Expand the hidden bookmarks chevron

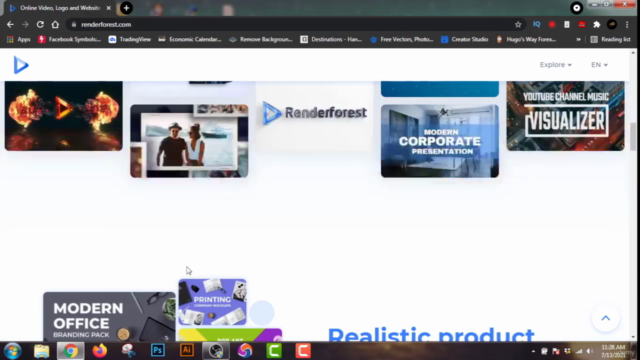(578, 39)
